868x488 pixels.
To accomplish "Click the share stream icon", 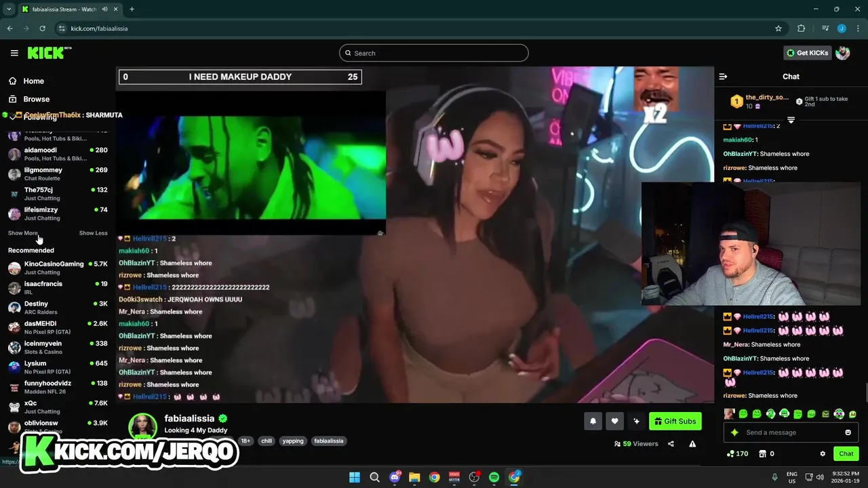I will 671,444.
